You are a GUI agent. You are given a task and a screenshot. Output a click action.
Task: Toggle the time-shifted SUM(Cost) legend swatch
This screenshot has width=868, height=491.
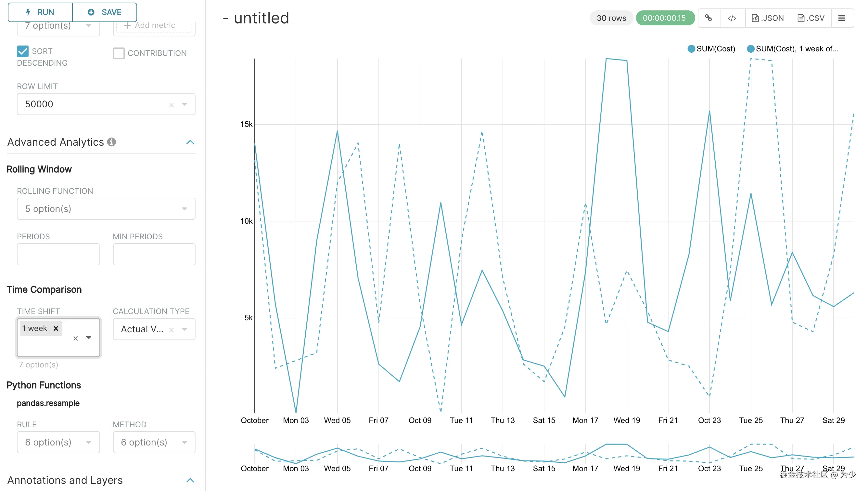pos(750,49)
